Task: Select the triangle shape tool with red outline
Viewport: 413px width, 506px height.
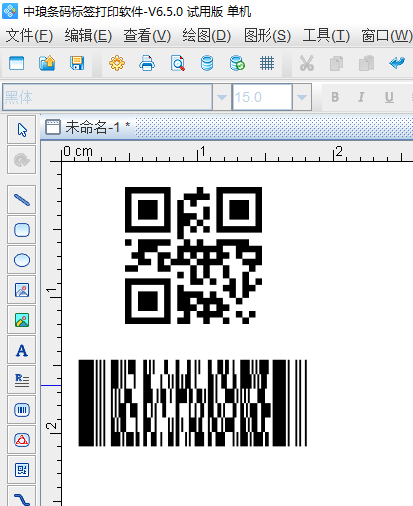Action: (22, 440)
